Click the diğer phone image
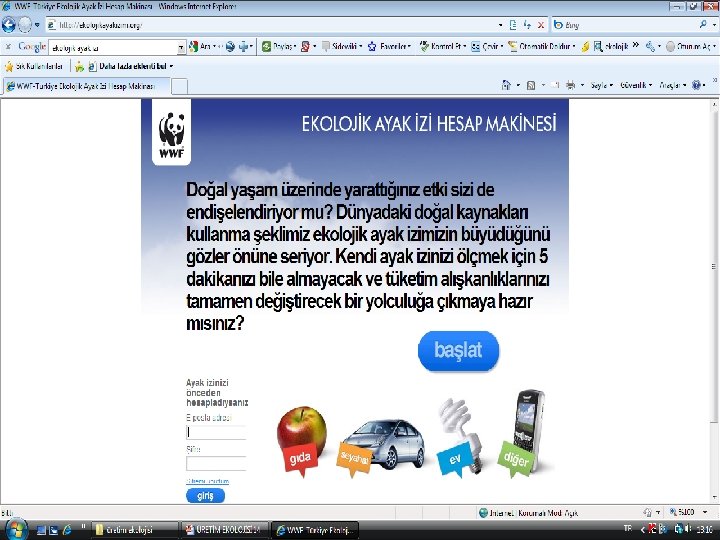Image resolution: width=720 pixels, height=540 pixels. [523, 432]
